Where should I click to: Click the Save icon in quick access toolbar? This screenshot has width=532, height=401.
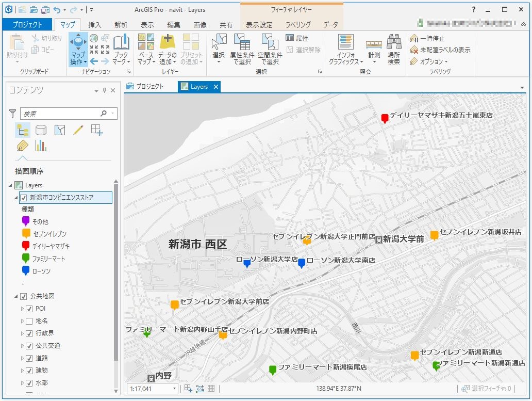45,10
